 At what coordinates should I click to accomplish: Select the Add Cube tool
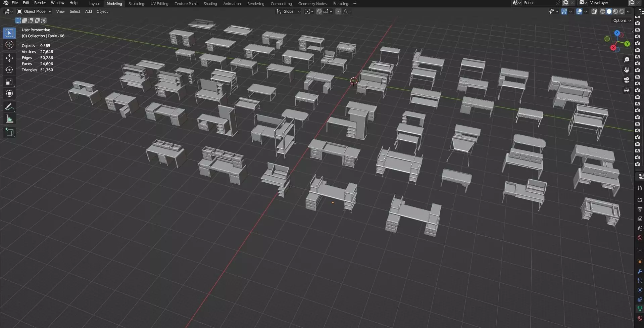click(x=9, y=132)
